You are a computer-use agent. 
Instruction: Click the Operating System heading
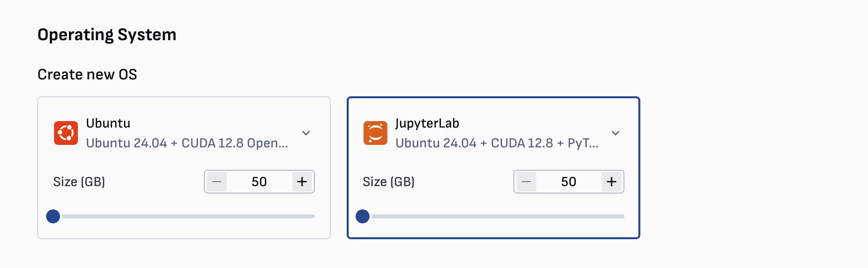[x=107, y=35]
